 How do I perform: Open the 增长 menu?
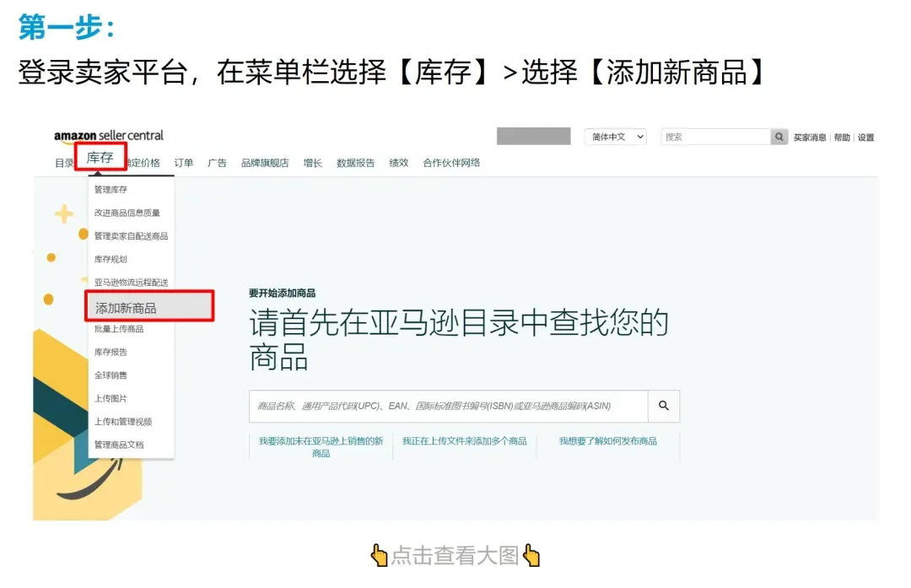313,164
